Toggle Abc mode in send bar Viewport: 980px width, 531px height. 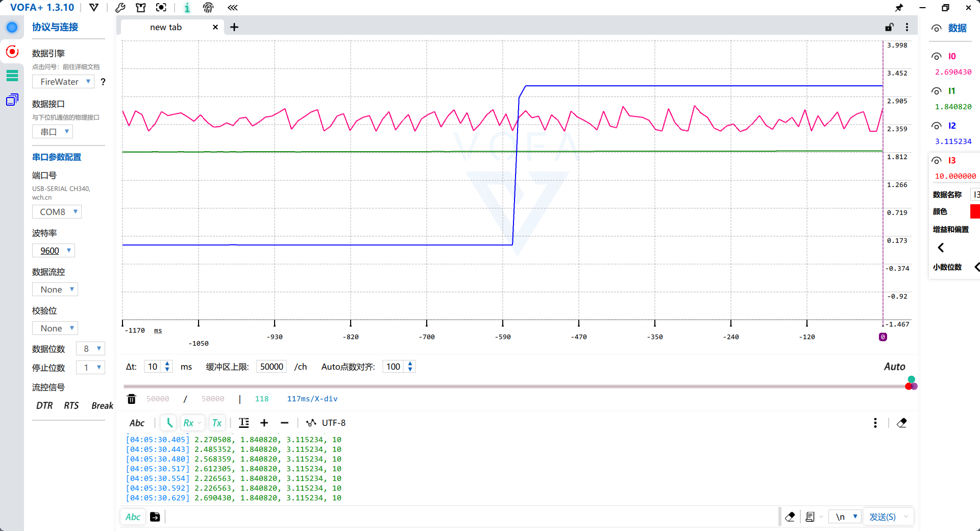[133, 517]
